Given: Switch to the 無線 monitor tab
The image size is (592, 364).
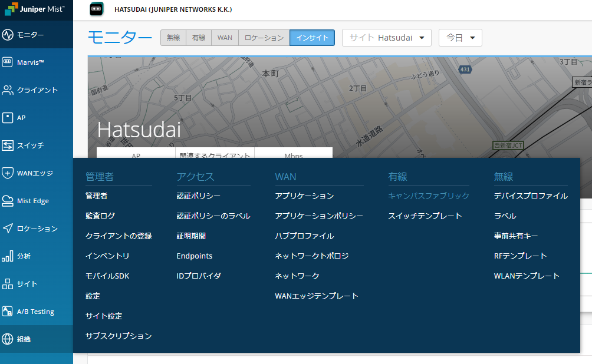Looking at the screenshot, I should pos(173,38).
